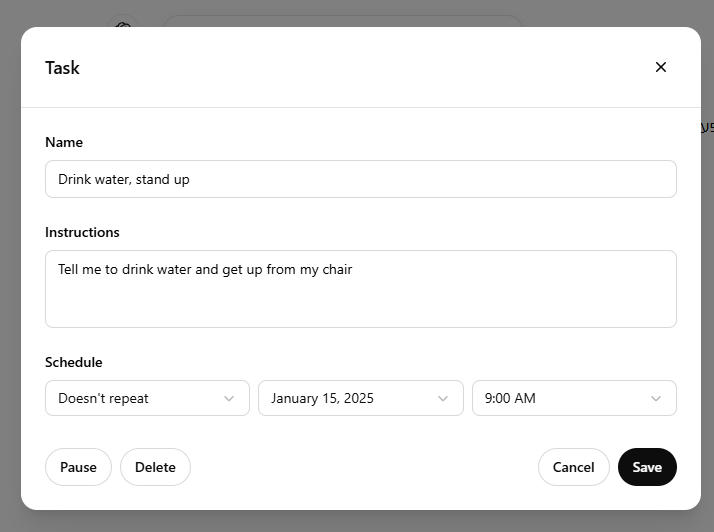Image resolution: width=714 pixels, height=532 pixels.
Task: Click the Instructions text area
Action: tap(361, 289)
